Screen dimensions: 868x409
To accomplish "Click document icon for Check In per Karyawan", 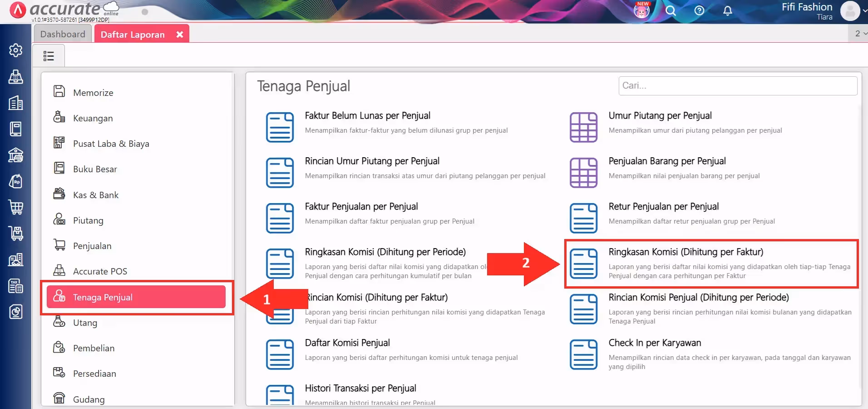I will 583,354.
